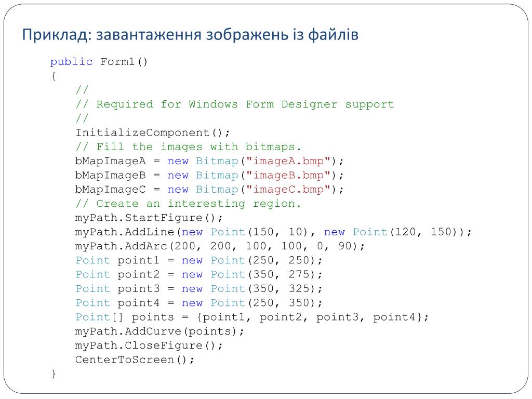
Task: Click the 'myPath.AddCurve(points);' line
Action: pyautogui.click(x=159, y=331)
